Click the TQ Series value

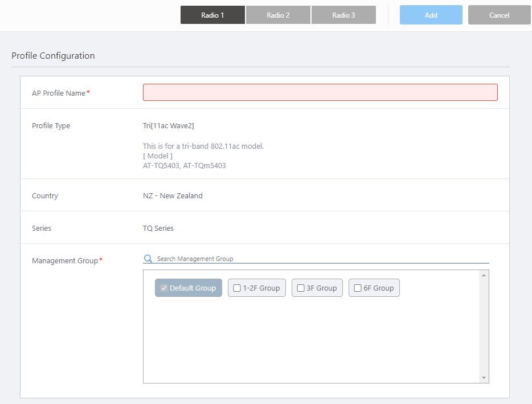[158, 228]
